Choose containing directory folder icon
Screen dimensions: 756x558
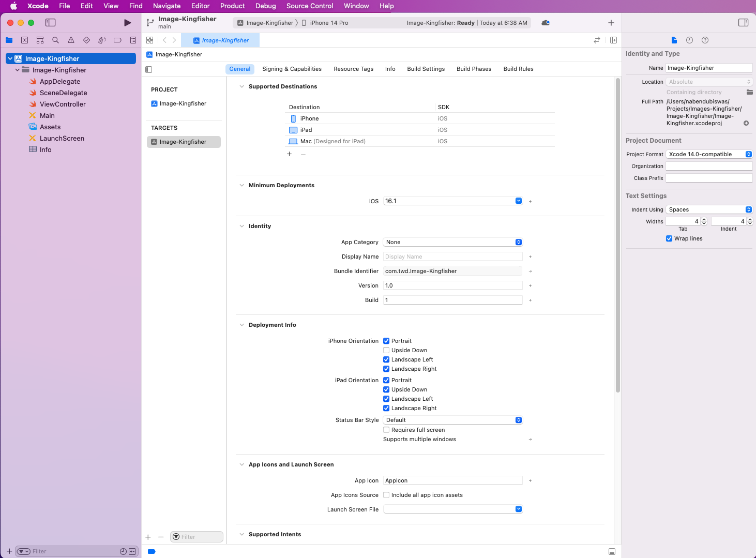749,92
